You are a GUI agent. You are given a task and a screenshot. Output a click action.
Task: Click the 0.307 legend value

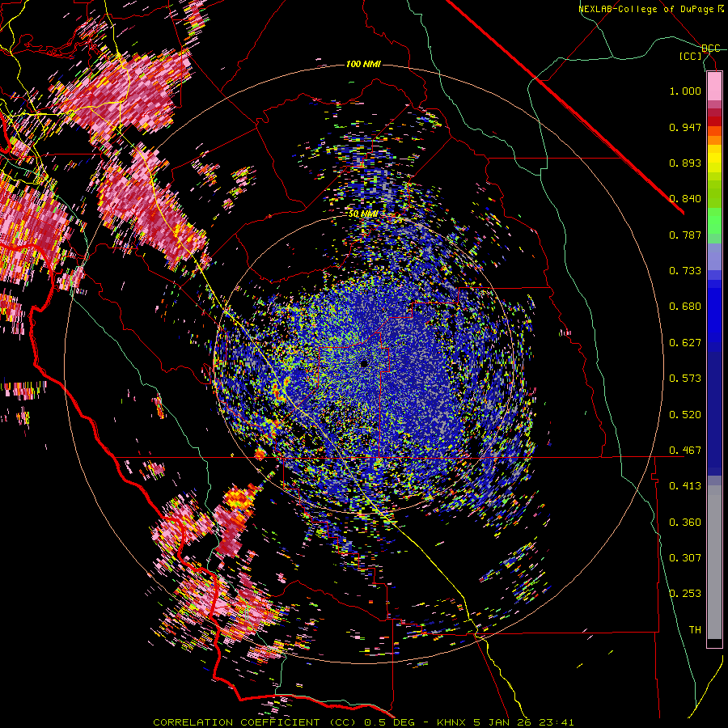pos(685,558)
